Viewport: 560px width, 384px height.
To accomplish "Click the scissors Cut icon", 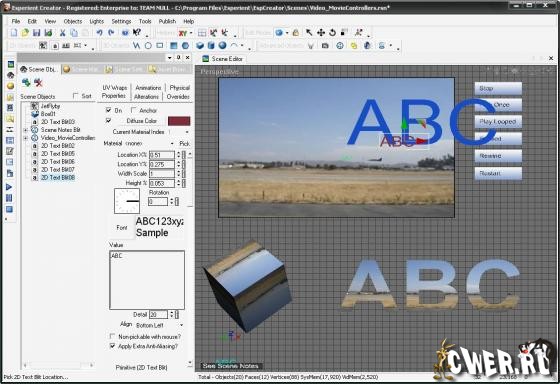I will 62,33.
